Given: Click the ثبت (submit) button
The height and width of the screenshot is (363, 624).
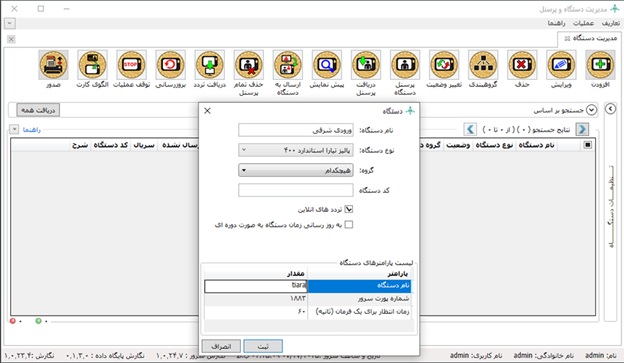Looking at the screenshot, I should pos(263,346).
